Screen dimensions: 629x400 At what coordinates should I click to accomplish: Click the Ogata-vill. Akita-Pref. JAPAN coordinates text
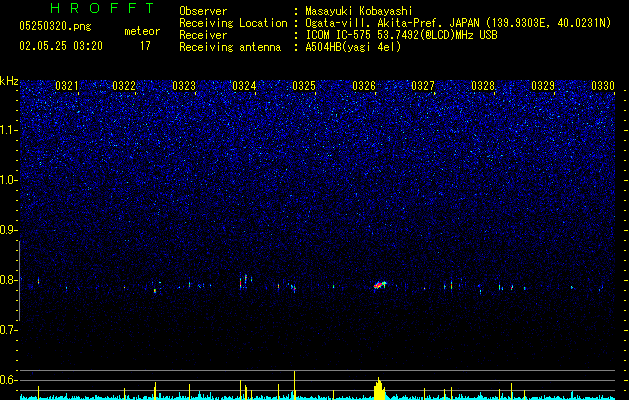click(x=458, y=23)
